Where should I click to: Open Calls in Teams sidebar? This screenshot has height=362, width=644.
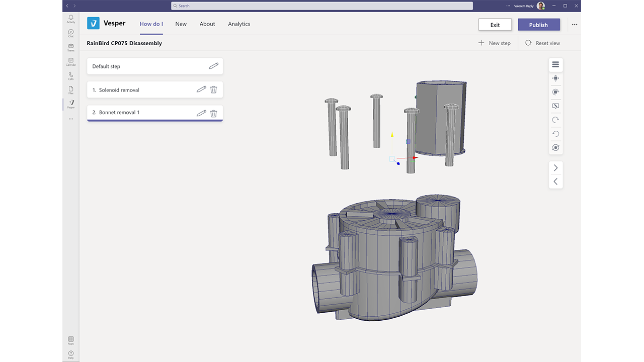[x=71, y=76]
